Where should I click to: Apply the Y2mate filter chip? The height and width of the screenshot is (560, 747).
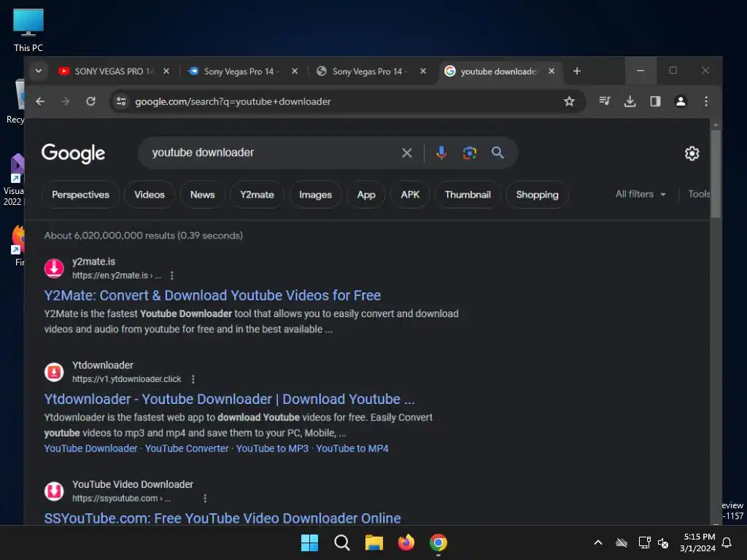coord(257,195)
